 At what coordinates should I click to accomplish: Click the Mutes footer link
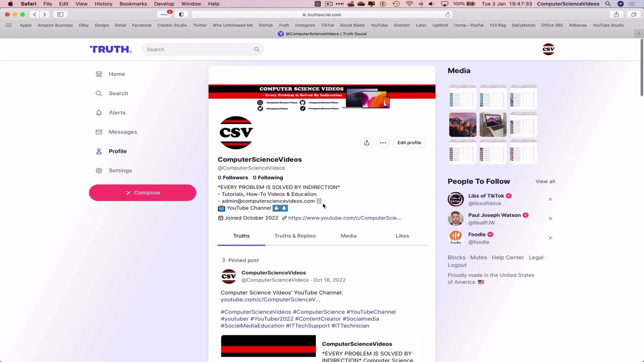478,257
